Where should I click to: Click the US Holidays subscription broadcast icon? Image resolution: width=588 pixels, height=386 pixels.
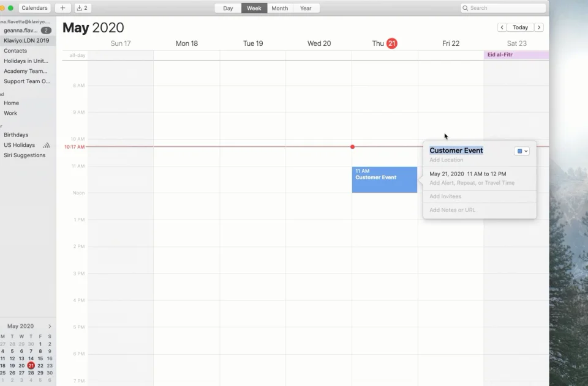[x=47, y=146]
